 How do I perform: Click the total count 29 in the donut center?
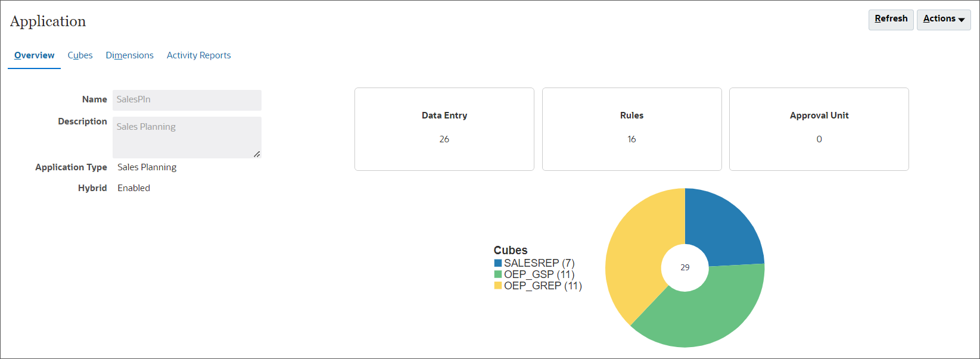[685, 268]
